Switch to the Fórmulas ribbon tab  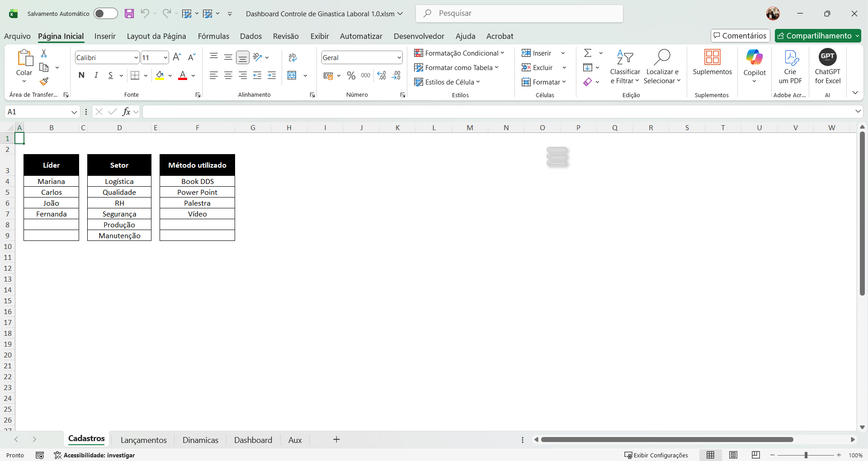coord(213,36)
